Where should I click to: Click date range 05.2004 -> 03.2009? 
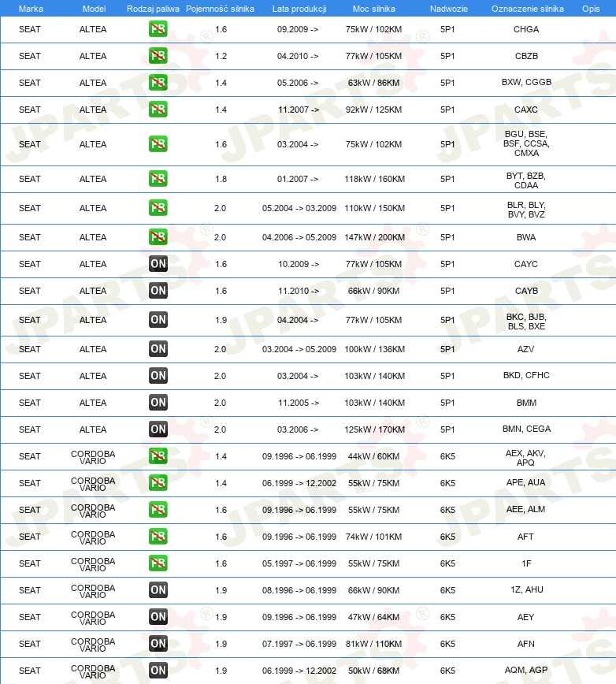299,208
